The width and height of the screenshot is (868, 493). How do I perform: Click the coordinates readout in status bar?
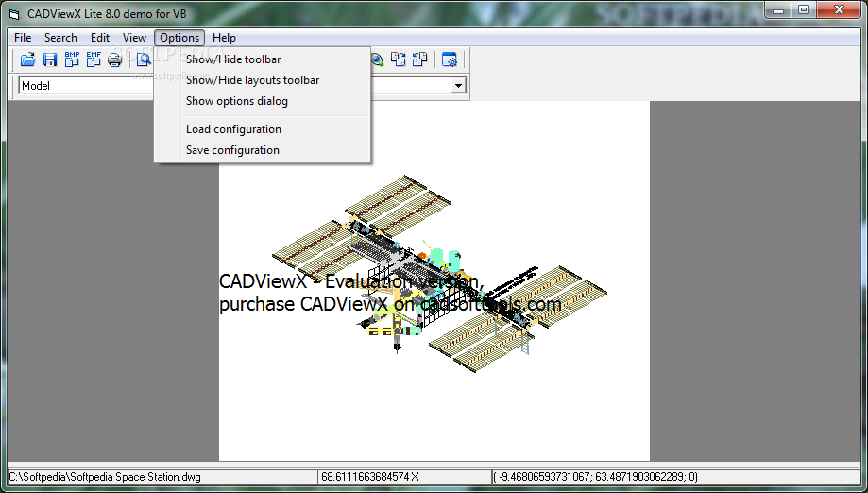[596, 476]
